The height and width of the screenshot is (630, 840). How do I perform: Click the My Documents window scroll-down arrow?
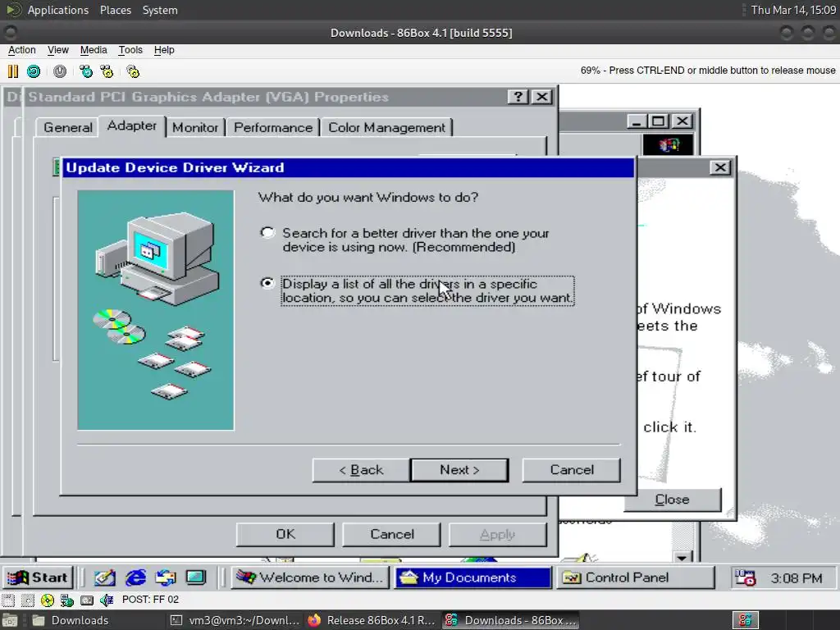click(682, 557)
